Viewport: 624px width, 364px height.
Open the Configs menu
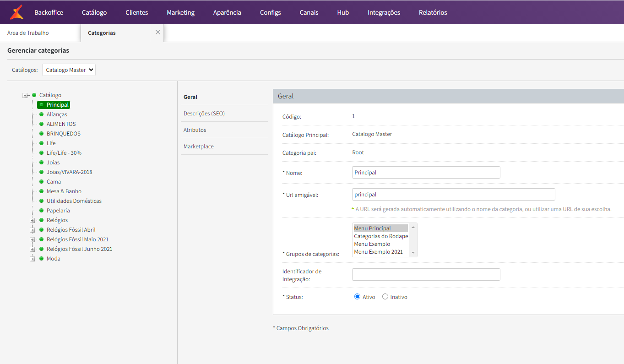point(271,12)
